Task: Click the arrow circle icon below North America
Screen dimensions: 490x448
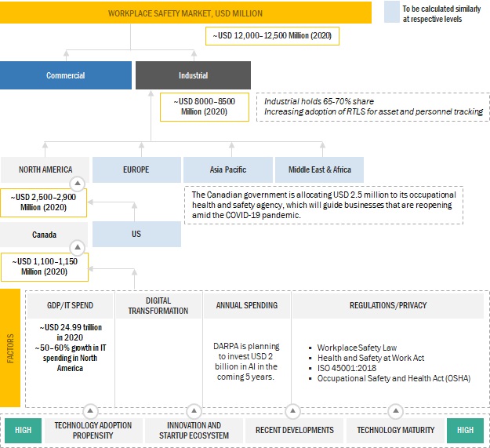Action: pyautogui.click(x=77, y=184)
